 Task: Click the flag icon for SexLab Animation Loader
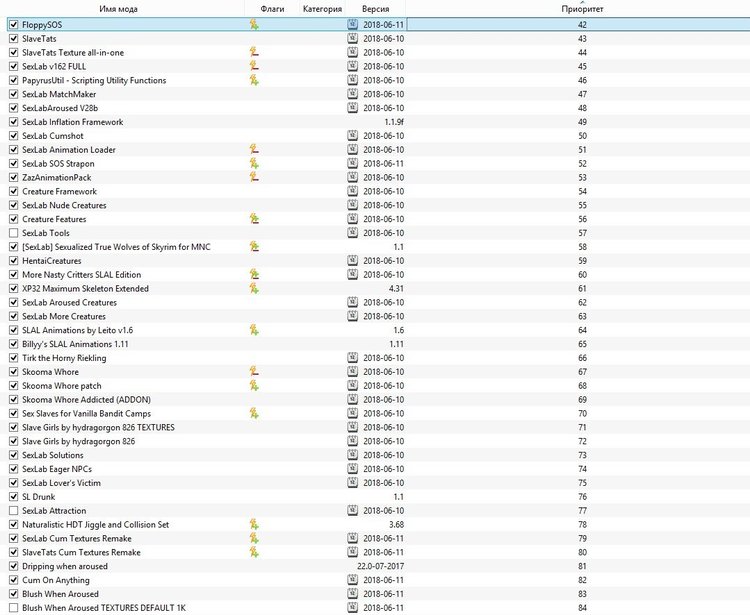pos(254,149)
